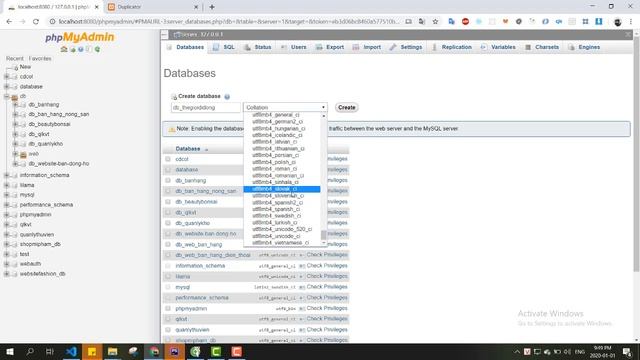Screen dimensions: 640x360
Task: Open the Status tab
Action: coord(258,47)
